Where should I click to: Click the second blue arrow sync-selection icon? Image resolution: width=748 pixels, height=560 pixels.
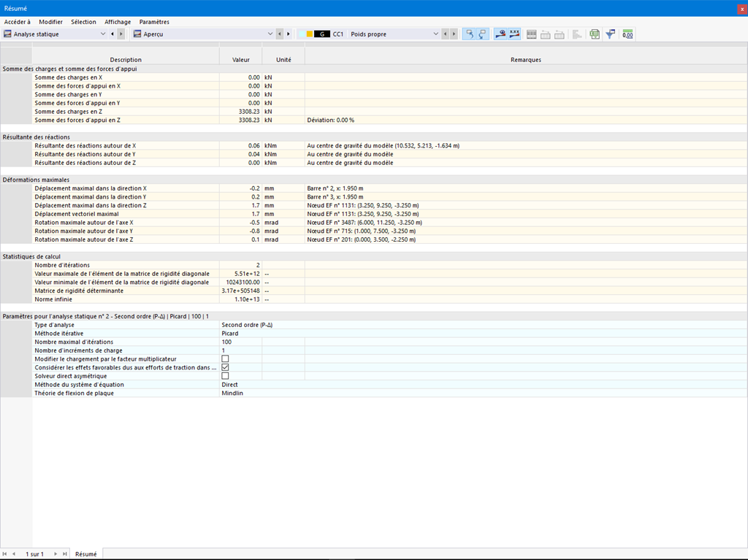(x=482, y=34)
